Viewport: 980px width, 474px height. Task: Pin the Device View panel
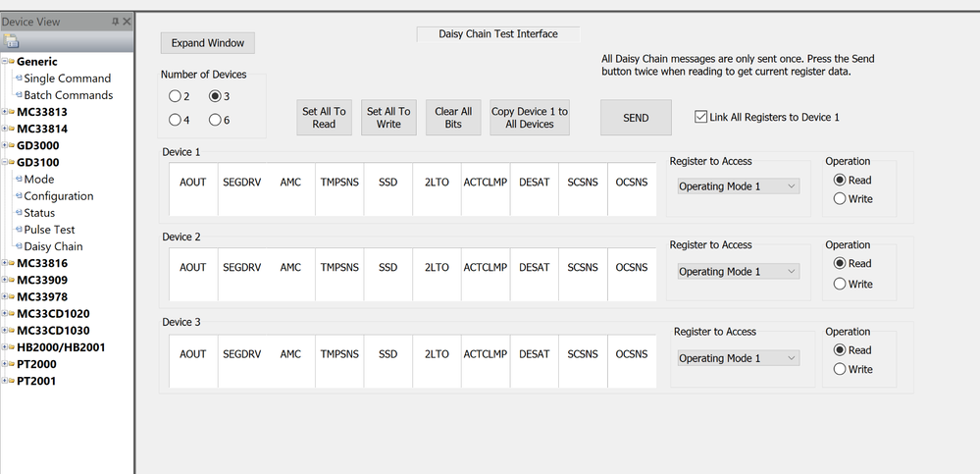(x=116, y=22)
